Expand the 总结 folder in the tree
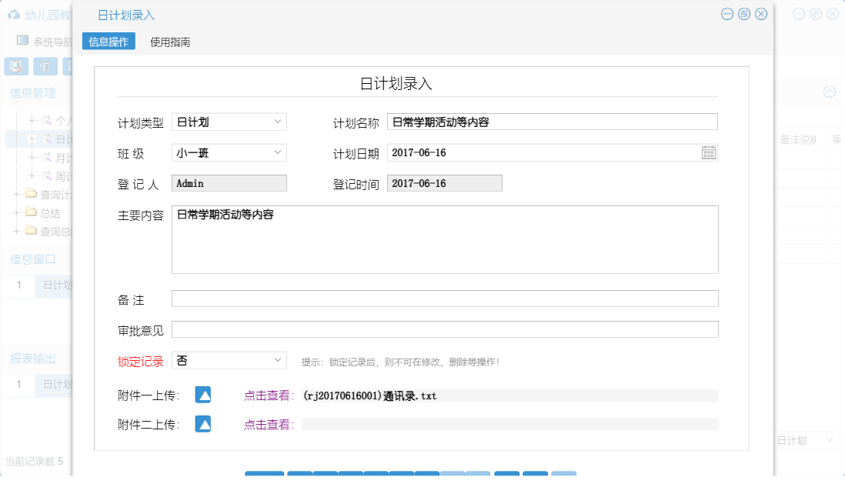 [17, 213]
